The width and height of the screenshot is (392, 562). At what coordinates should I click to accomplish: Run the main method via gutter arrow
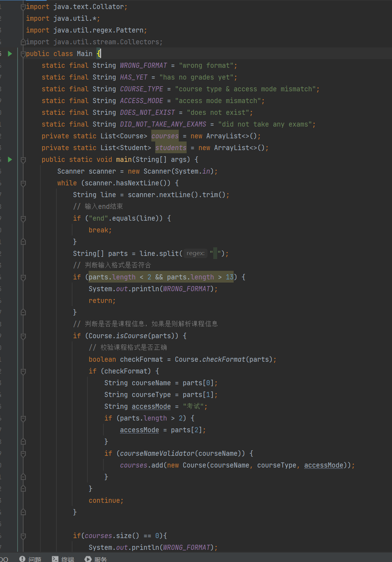[10, 160]
